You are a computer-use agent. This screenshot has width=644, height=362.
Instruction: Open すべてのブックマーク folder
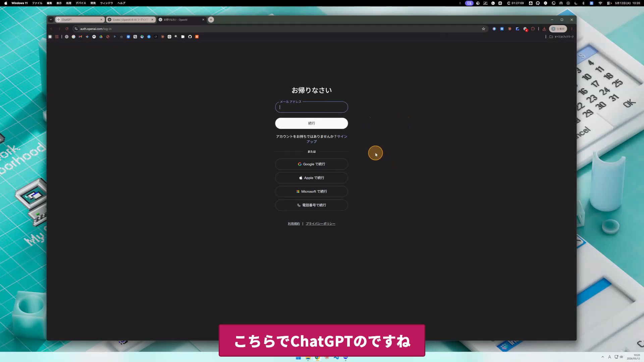click(x=561, y=37)
